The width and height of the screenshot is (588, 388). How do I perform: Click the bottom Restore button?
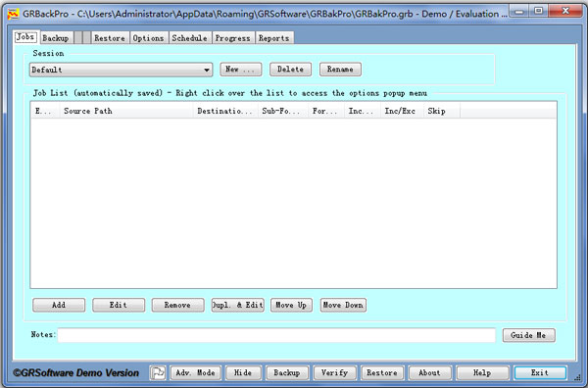[382, 372]
